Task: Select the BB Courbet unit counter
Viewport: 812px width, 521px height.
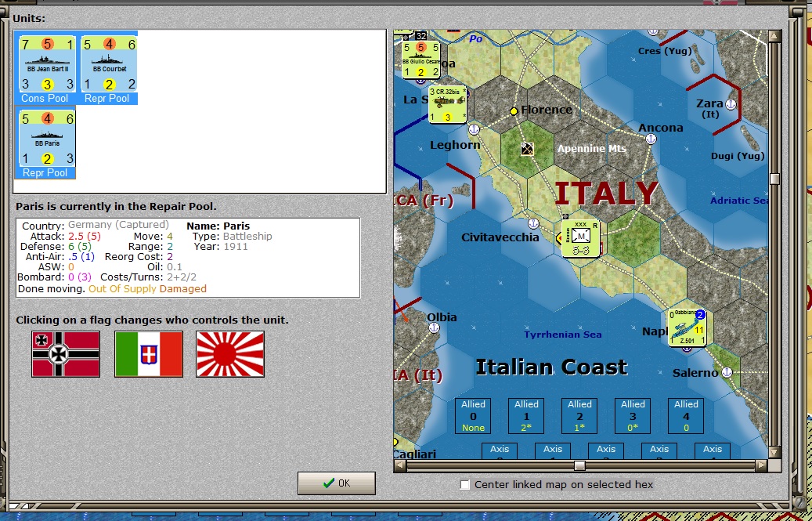Action: (110, 64)
